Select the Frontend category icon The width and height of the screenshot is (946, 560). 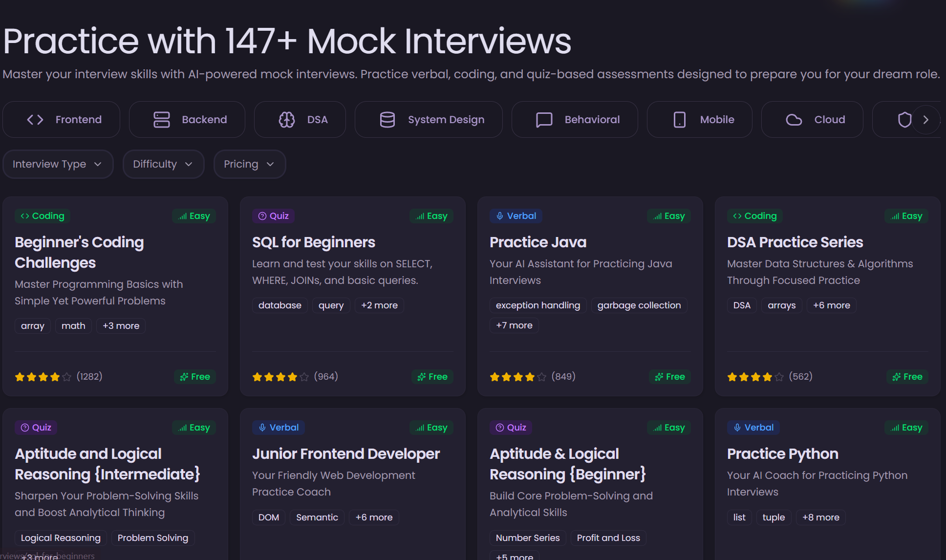pyautogui.click(x=35, y=119)
